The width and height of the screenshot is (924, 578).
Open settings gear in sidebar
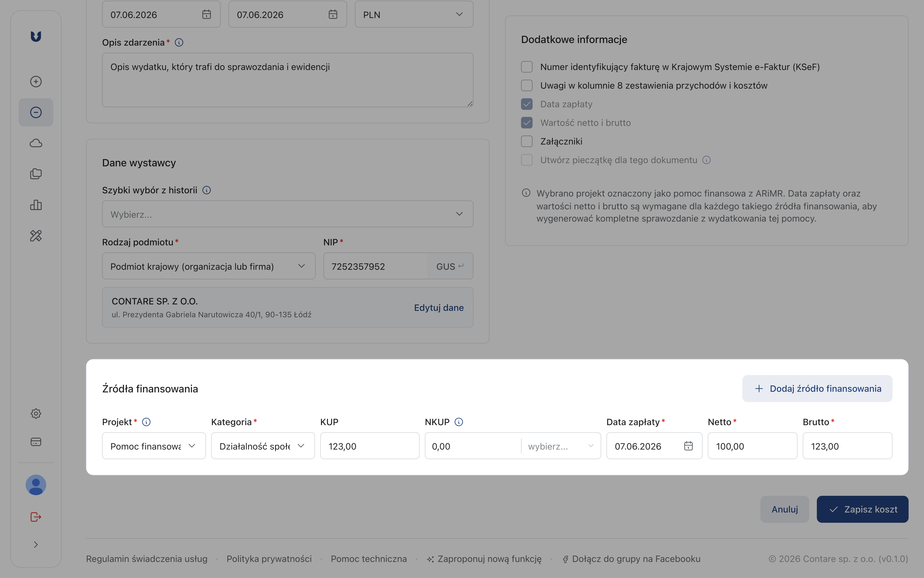(x=36, y=414)
